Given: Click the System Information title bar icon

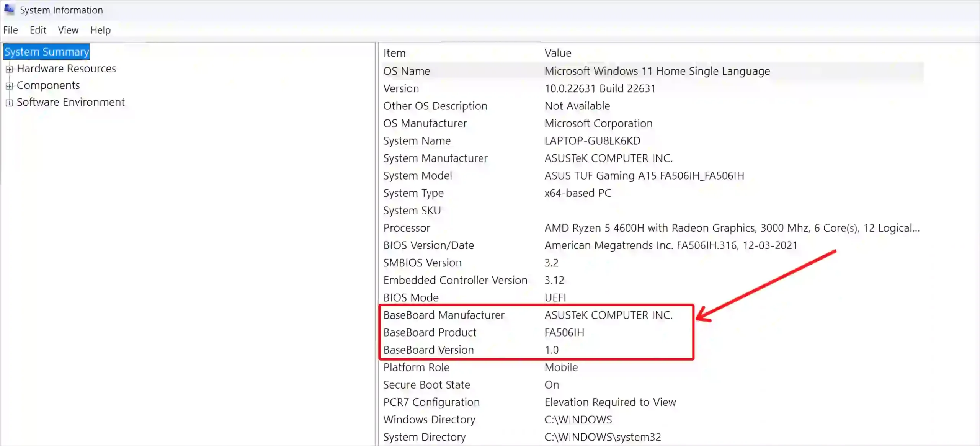Looking at the screenshot, I should 9,10.
